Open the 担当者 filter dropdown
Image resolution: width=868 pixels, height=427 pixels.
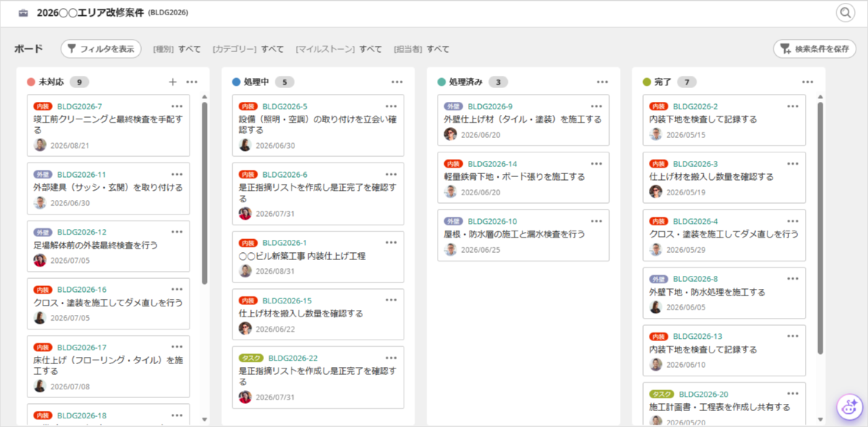pos(421,49)
